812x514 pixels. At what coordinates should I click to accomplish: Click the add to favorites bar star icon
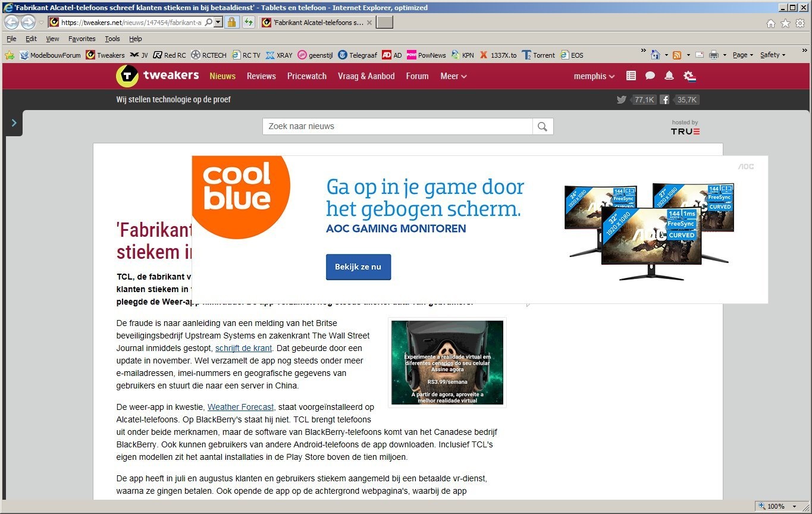10,55
